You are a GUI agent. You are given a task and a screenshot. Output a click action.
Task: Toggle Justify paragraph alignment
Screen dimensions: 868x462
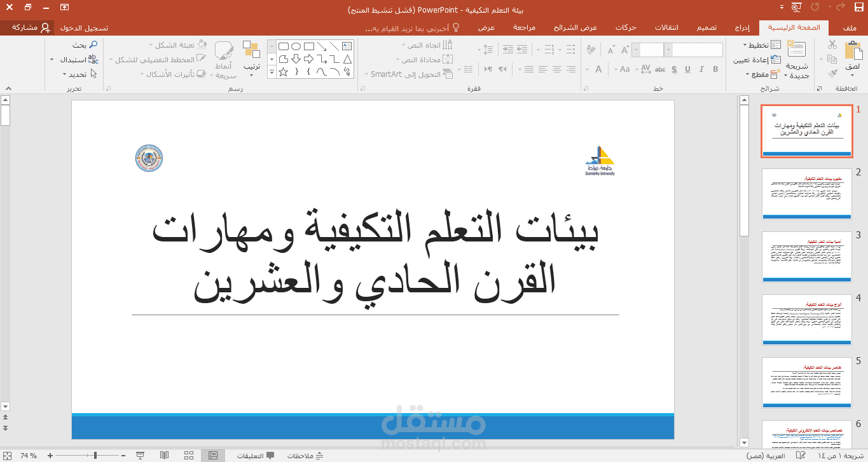[529, 69]
